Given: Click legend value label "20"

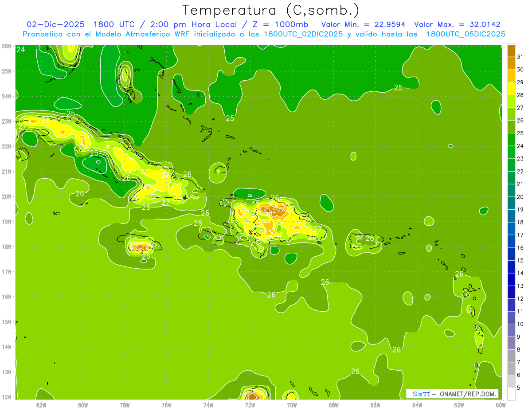Looking at the screenshot, I should pos(520,197).
